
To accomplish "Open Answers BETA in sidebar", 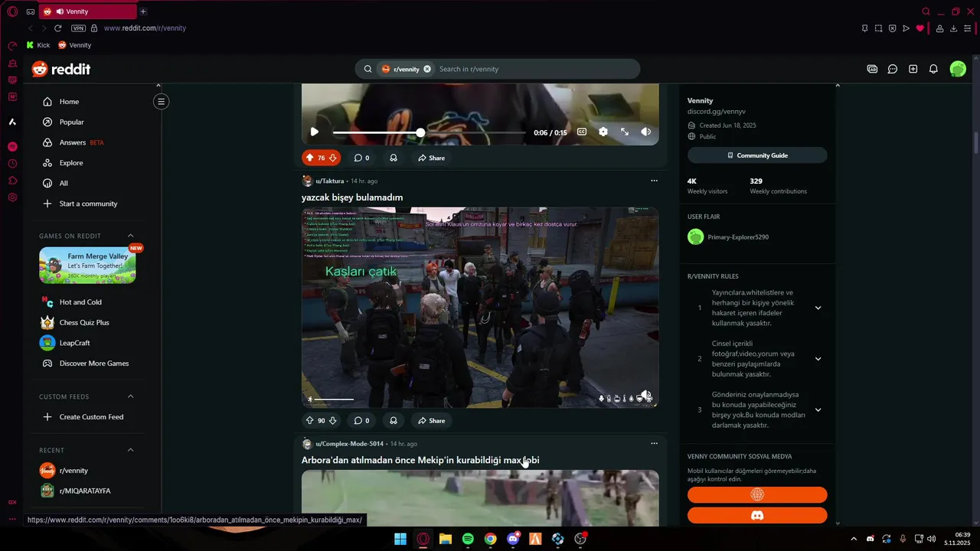I will coord(81,142).
